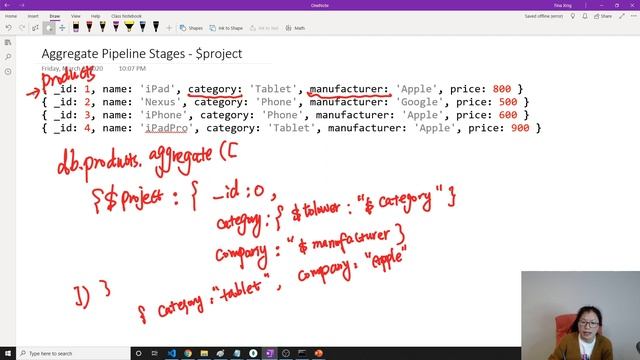Image resolution: width=640 pixels, height=360 pixels.
Task: Open the notifications bell
Action: [x=585, y=16]
